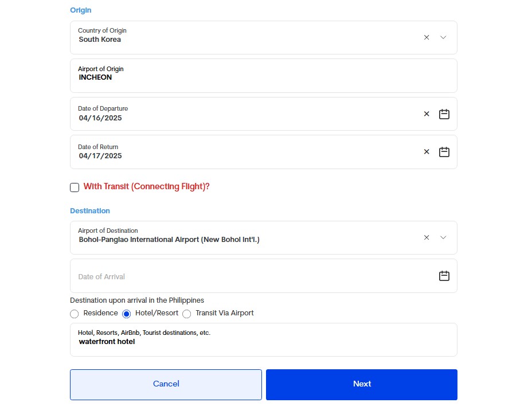Screen dimensions: 532x418
Task: Select the Residence radio option
Action: pos(75,314)
